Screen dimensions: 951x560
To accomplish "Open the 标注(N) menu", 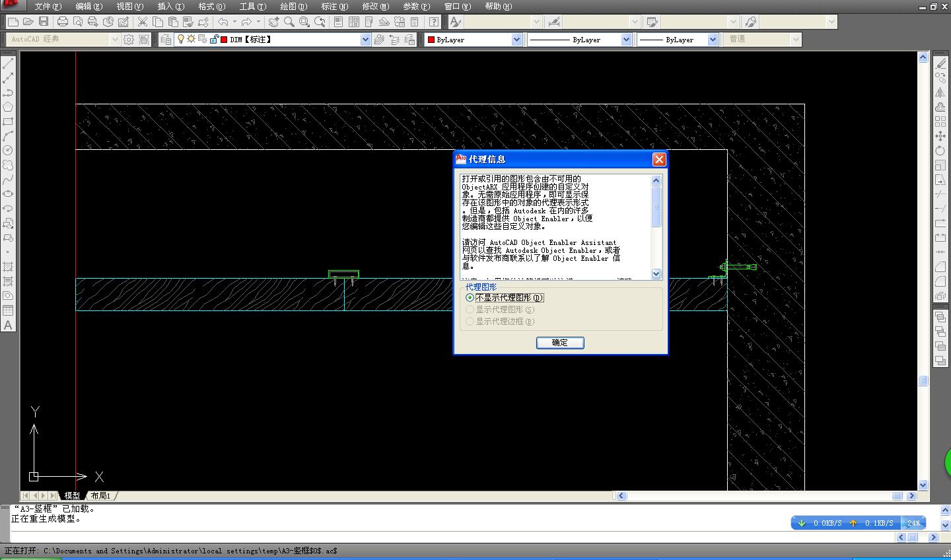I will coord(335,7).
